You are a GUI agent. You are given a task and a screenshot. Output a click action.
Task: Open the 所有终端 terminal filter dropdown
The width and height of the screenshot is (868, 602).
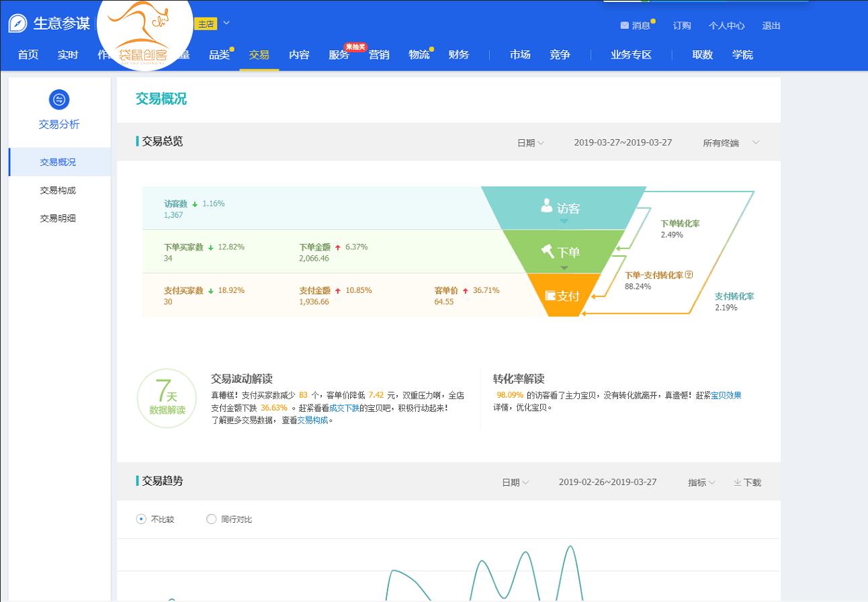point(730,142)
